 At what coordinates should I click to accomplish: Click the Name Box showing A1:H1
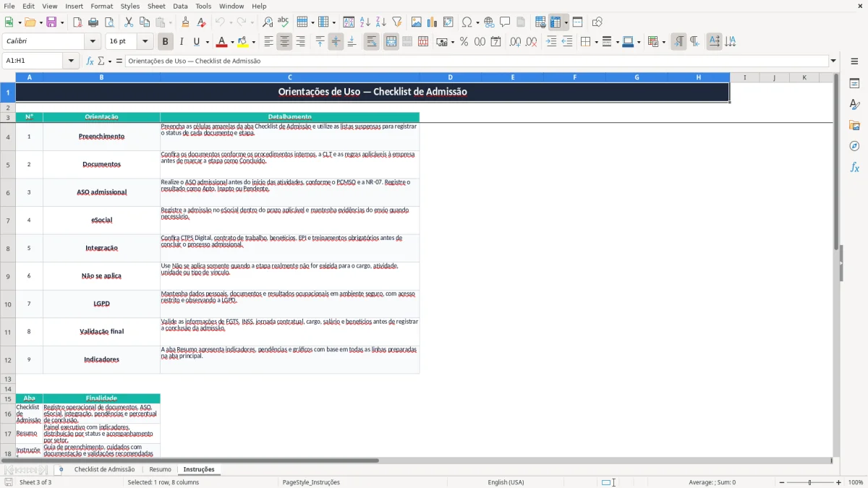pos(33,61)
